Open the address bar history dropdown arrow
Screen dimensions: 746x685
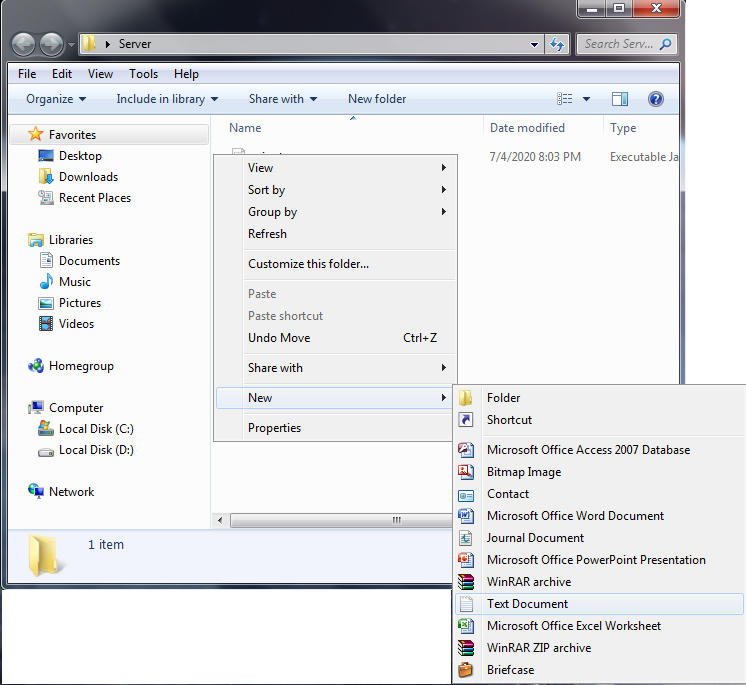534,45
